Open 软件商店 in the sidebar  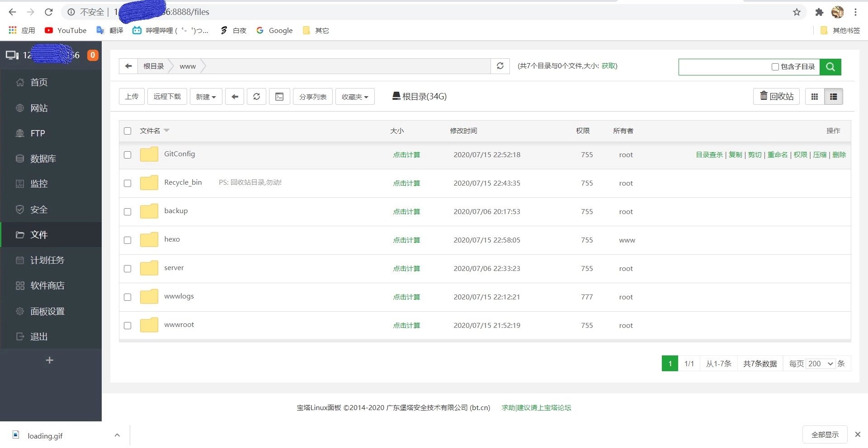coord(51,285)
